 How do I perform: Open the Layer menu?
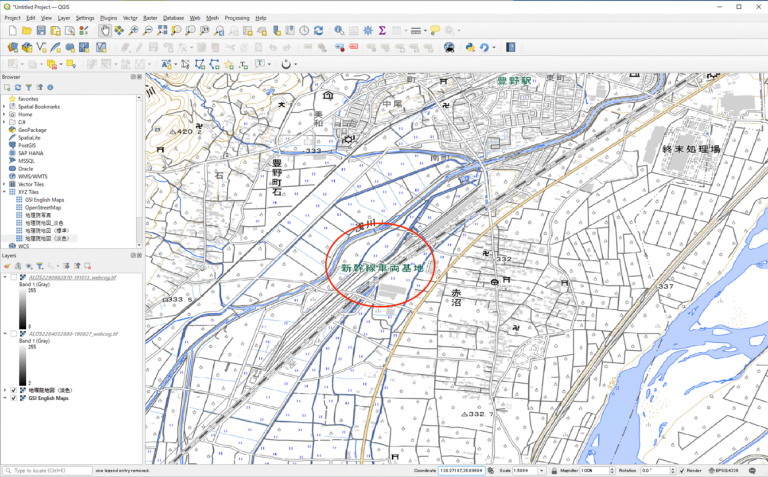pyautogui.click(x=64, y=18)
